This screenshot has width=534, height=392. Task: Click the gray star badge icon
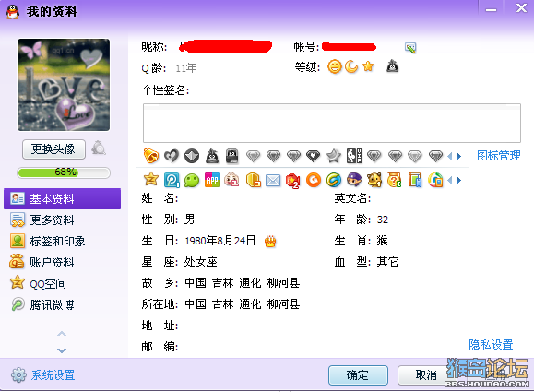click(x=334, y=156)
